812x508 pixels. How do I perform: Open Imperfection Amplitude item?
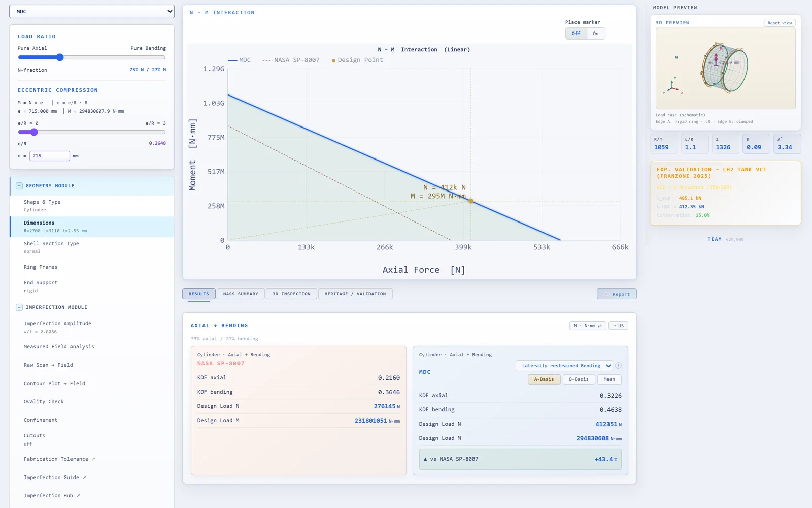point(92,327)
